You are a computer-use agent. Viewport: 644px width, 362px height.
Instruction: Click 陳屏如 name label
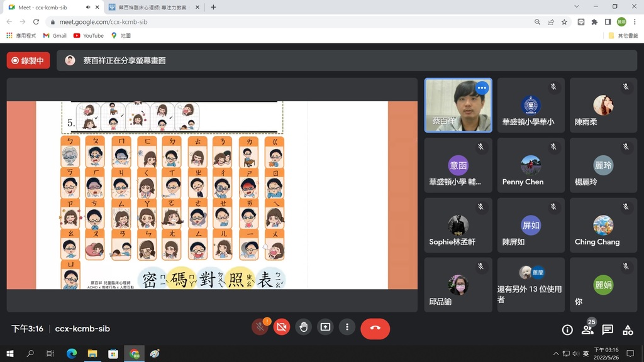tap(513, 242)
